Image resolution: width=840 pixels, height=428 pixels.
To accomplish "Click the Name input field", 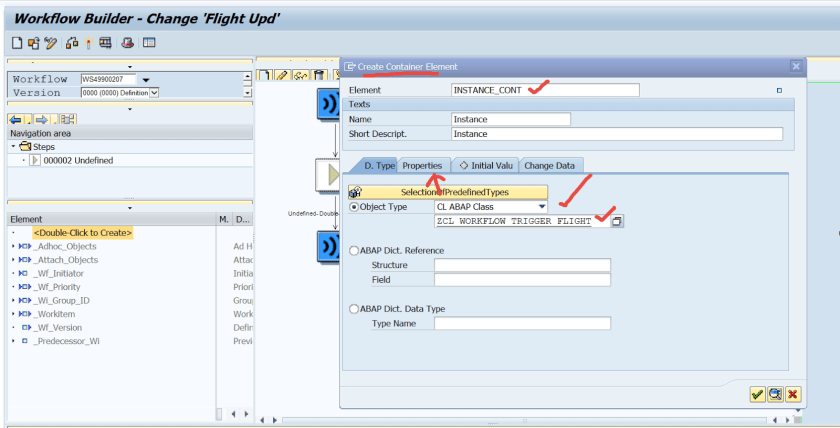I will 511,119.
